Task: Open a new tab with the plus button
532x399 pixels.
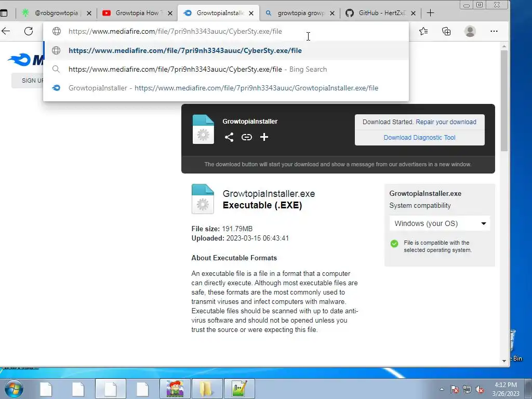Action: click(430, 13)
